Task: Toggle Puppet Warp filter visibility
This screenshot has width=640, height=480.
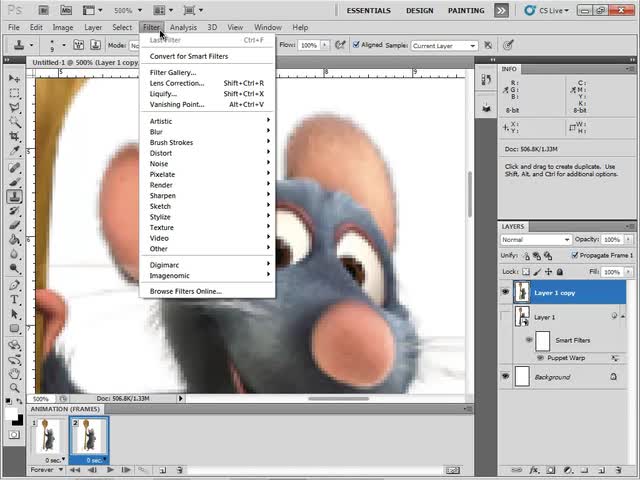Action: click(x=540, y=358)
